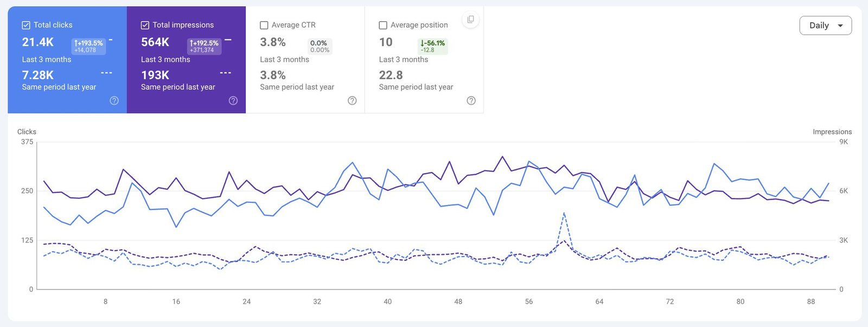Click dashed line legend beside 193K
The height and width of the screenshot is (327, 868).
[226, 73]
